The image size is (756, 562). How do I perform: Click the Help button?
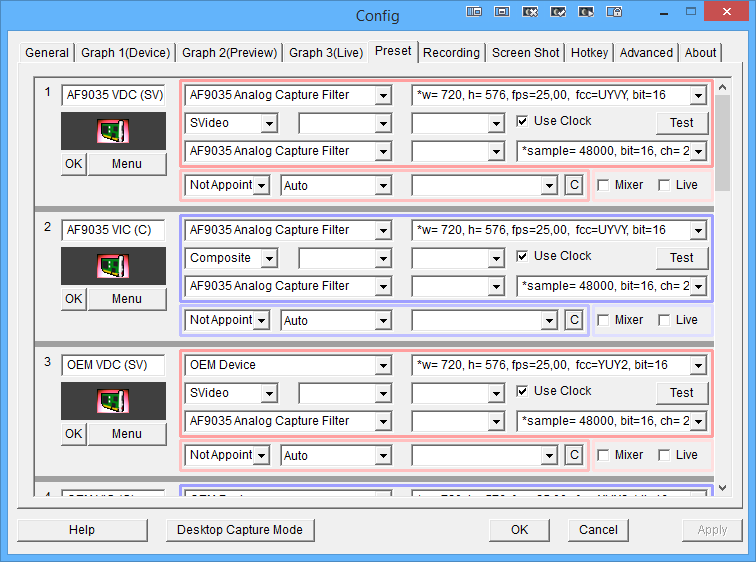tap(82, 530)
